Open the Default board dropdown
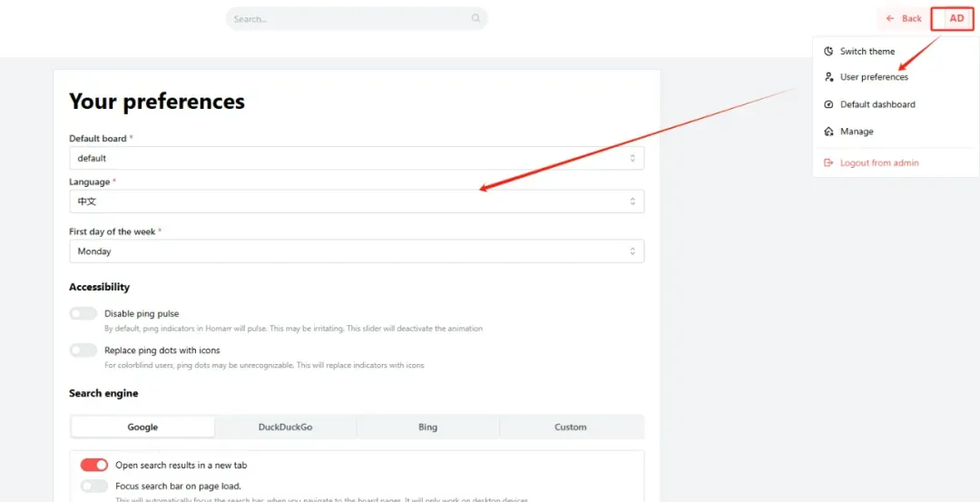 point(357,158)
